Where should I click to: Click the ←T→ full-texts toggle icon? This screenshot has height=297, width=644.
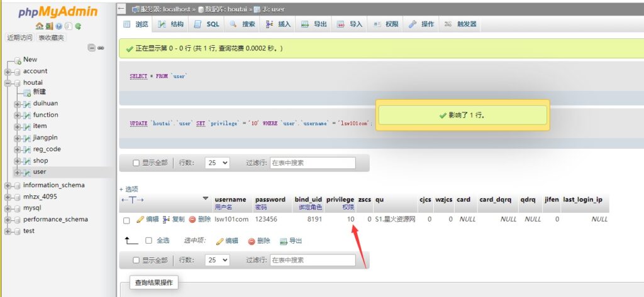[x=132, y=200]
